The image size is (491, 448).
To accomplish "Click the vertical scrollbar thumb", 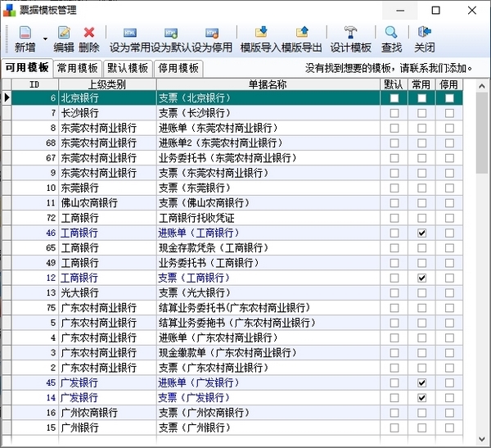I will click(482, 133).
